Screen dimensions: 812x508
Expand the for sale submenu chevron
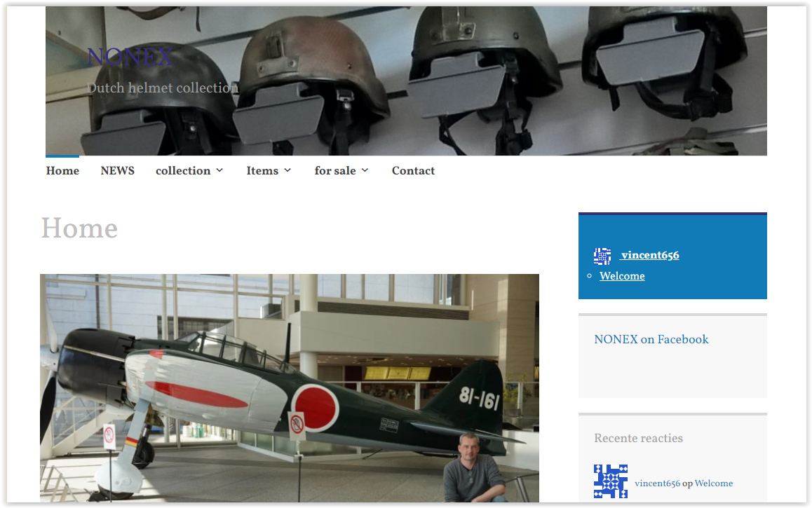(x=365, y=170)
